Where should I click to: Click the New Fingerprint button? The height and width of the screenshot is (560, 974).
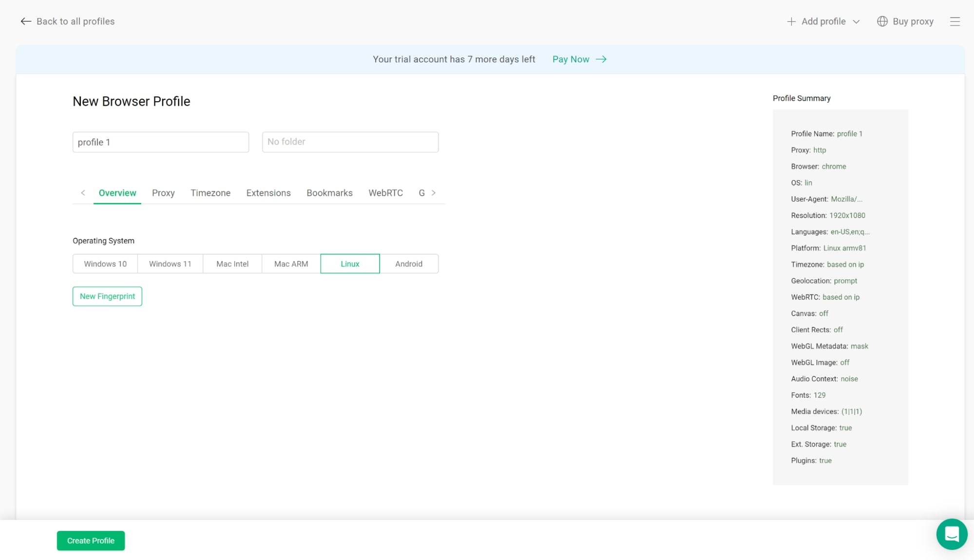point(107,296)
